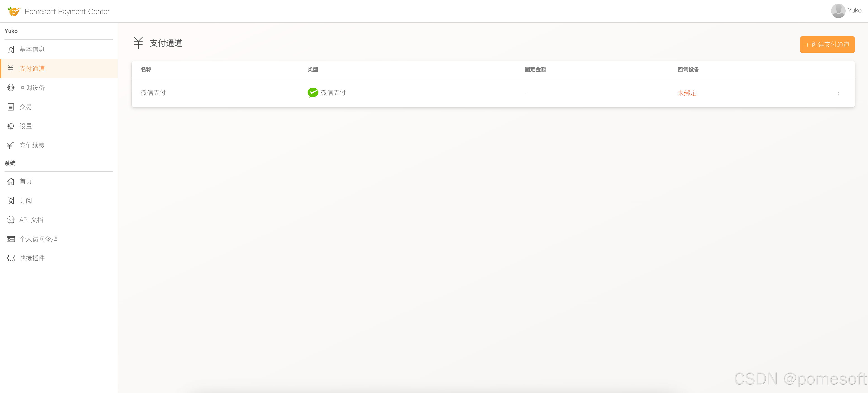Image resolution: width=868 pixels, height=393 pixels.
Task: Click the user avatar picture
Action: (x=838, y=11)
